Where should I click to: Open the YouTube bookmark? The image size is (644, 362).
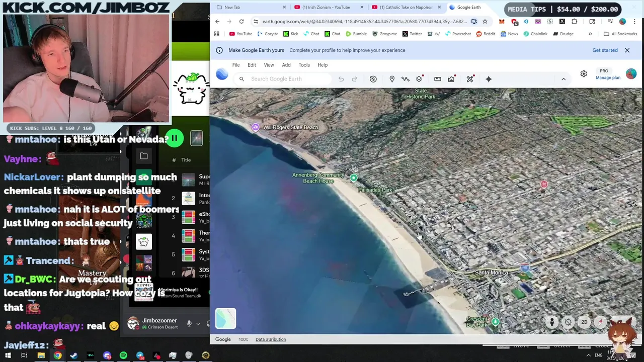pyautogui.click(x=240, y=34)
